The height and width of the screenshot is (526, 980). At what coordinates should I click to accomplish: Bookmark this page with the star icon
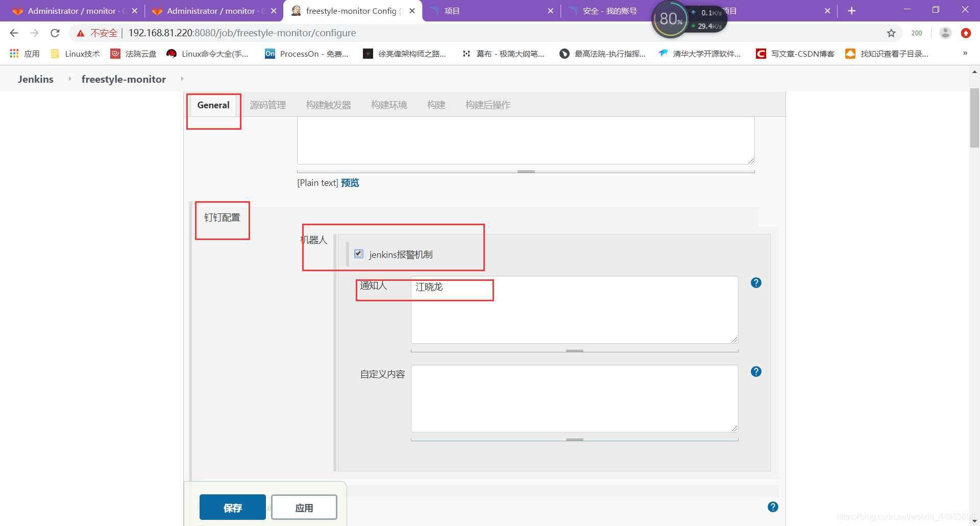(891, 33)
